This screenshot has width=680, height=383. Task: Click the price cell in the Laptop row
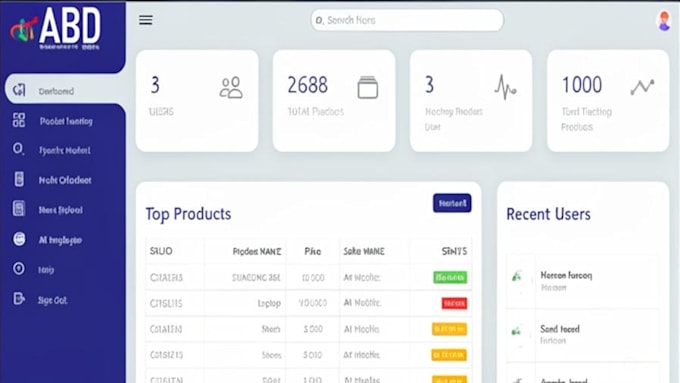click(x=313, y=303)
